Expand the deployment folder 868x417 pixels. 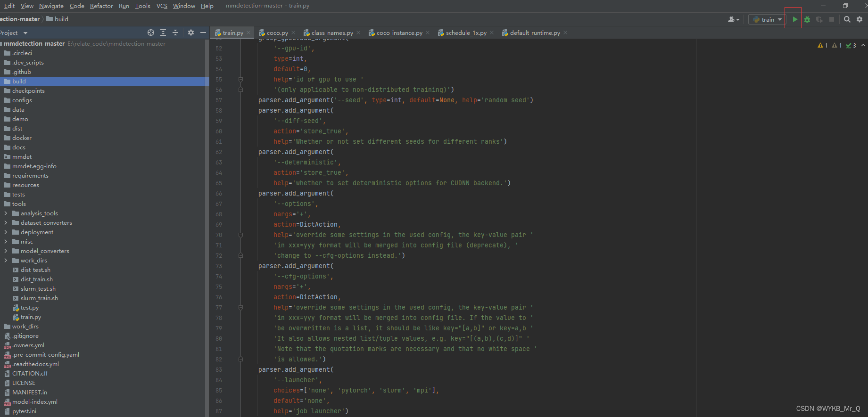[x=6, y=232]
